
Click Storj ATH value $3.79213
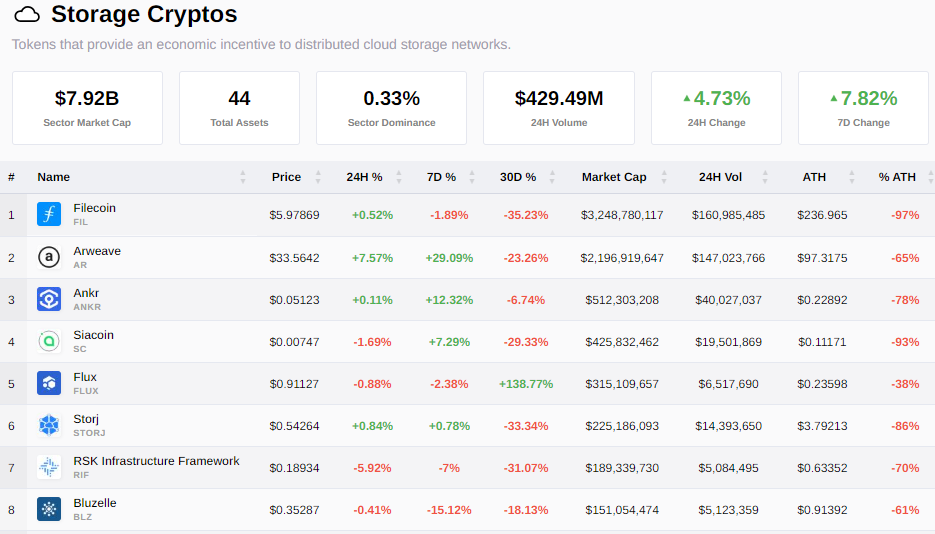pos(822,426)
